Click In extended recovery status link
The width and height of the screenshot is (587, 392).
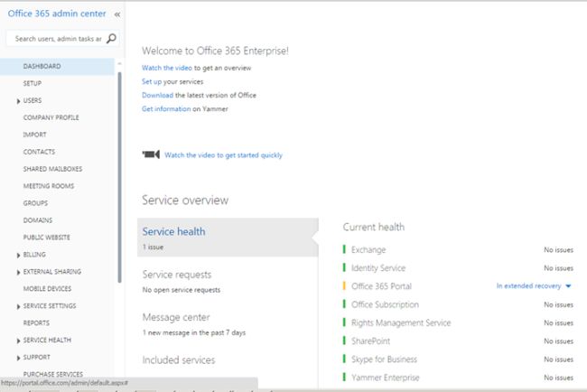tap(528, 286)
